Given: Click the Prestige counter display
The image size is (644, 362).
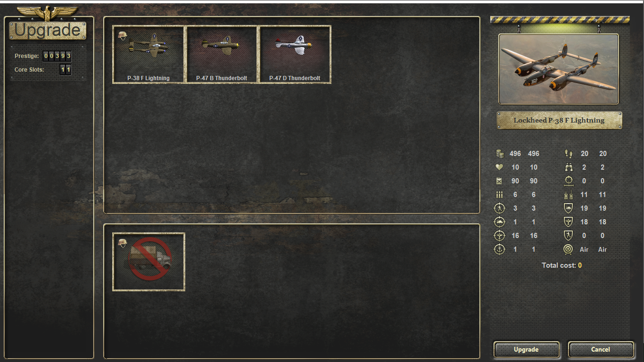Looking at the screenshot, I should click(57, 56).
